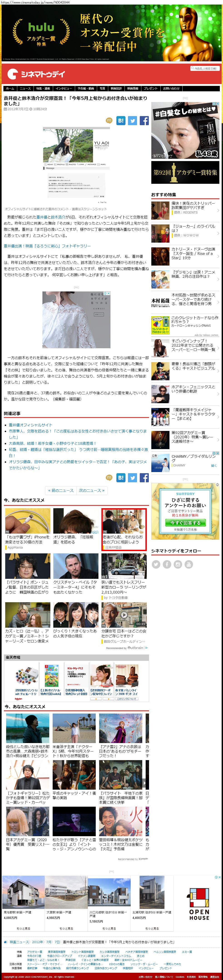Click the シネマトゥデイ site logo
The width and height of the screenshot is (223, 980).
click(x=37, y=74)
